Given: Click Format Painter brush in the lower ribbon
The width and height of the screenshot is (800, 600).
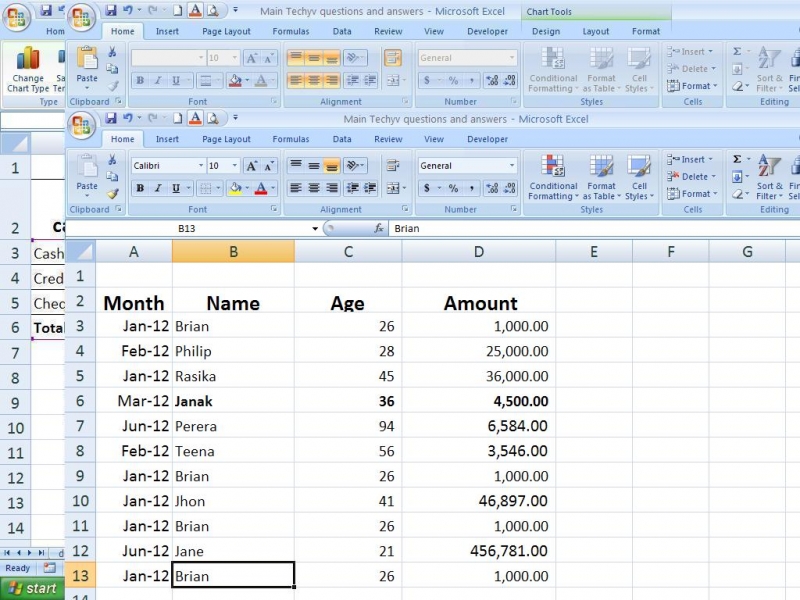Looking at the screenshot, I should tap(112, 194).
